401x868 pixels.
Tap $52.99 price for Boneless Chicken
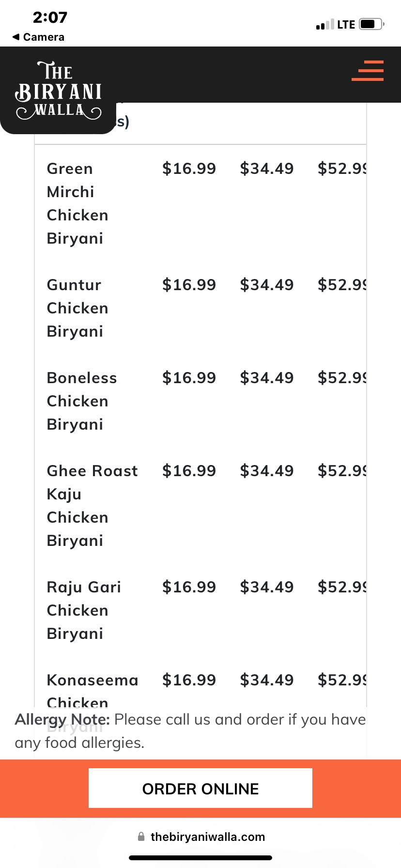[342, 378]
